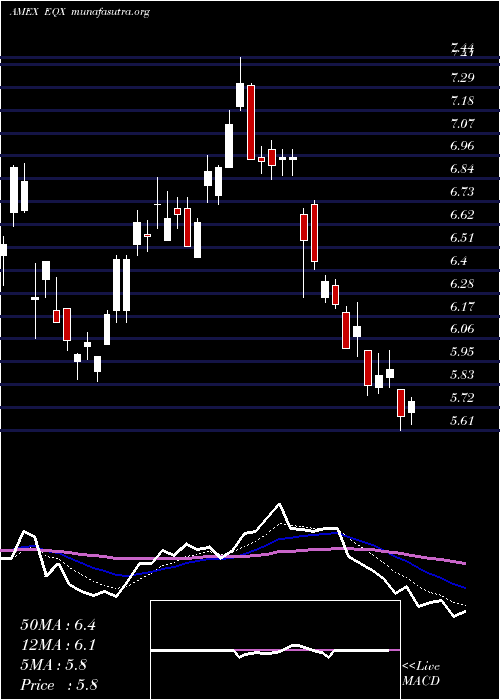Click the 6.96 price axis label
500x700 pixels.
[462, 146]
